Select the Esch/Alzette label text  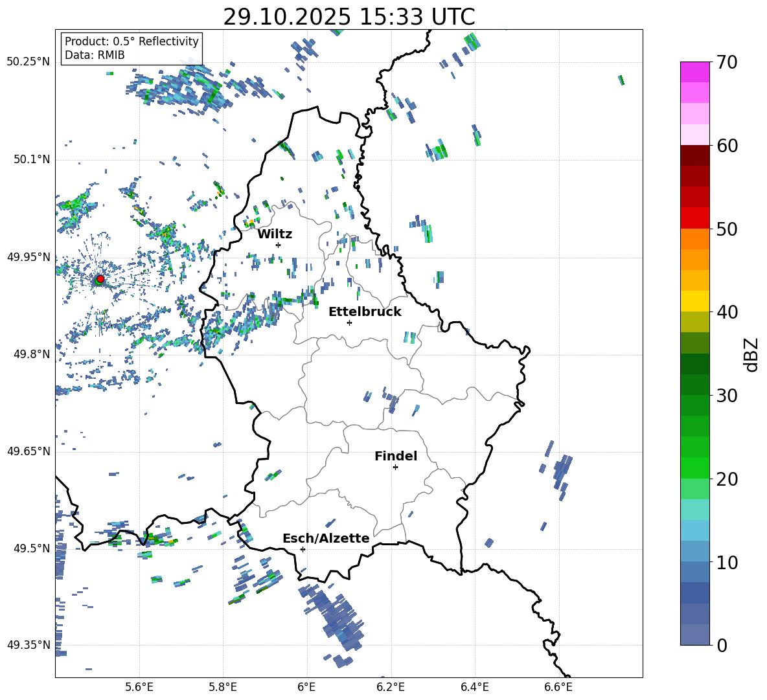point(325,538)
